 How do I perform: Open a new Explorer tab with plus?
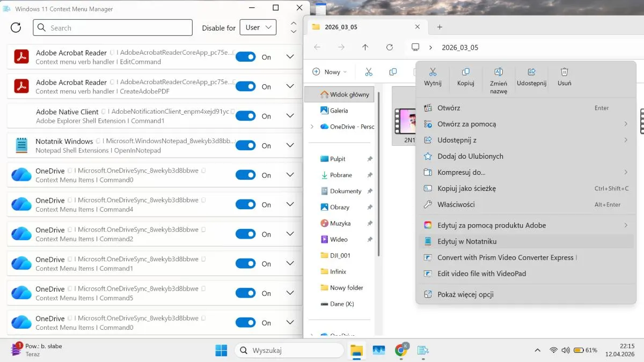click(x=440, y=27)
